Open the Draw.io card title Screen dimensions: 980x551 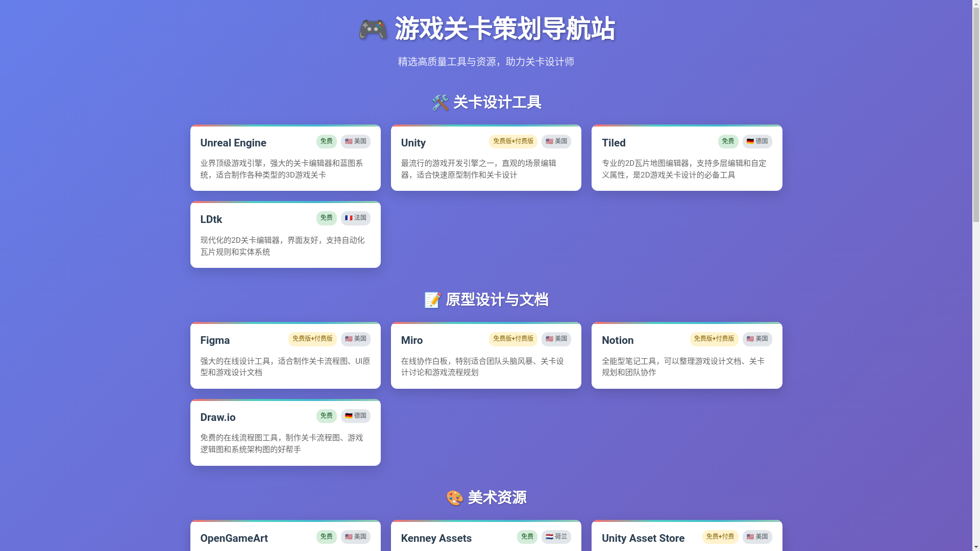(x=218, y=417)
